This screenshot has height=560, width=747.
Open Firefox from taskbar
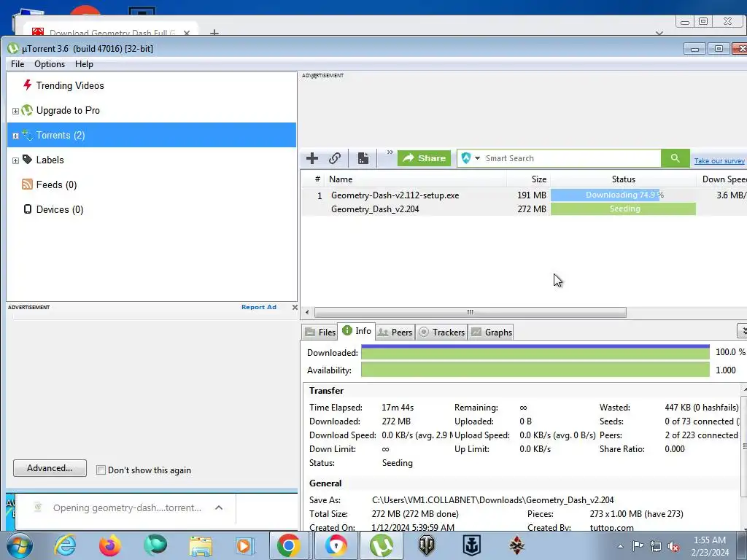(110, 545)
